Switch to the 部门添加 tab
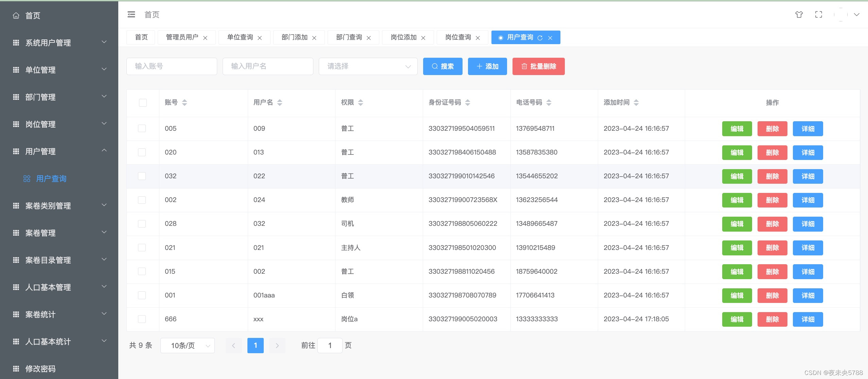This screenshot has width=868, height=379. (294, 37)
